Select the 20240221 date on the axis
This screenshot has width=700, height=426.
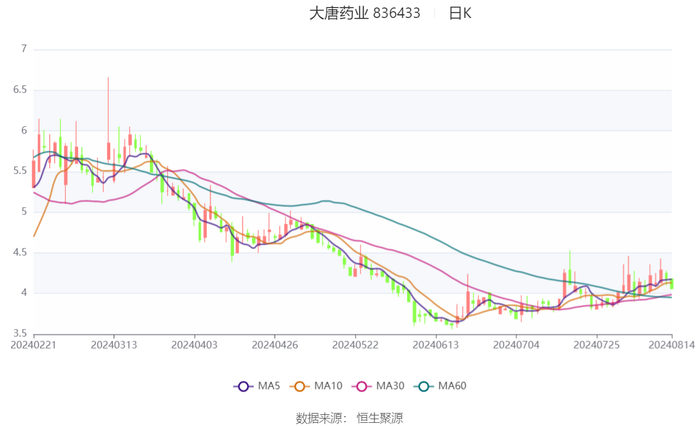[x=34, y=344]
